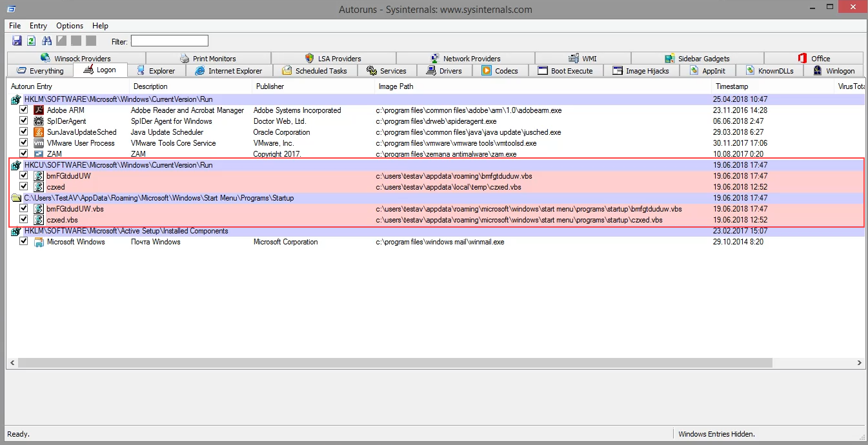Uncheck the Adobe ARM autorun entry
The width and height of the screenshot is (868, 445).
(x=24, y=110)
